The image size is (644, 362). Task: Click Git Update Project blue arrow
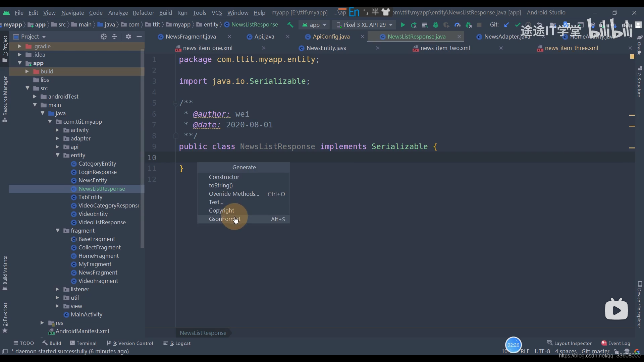(x=506, y=25)
